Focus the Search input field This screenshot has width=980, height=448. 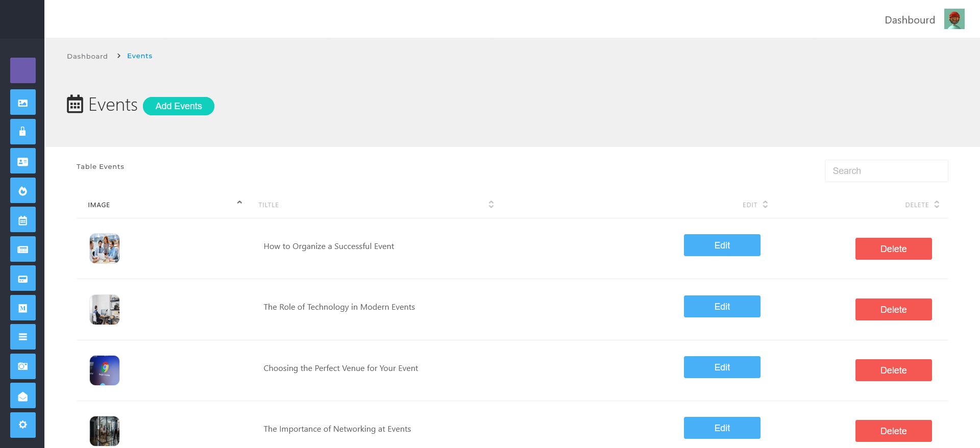pyautogui.click(x=886, y=171)
